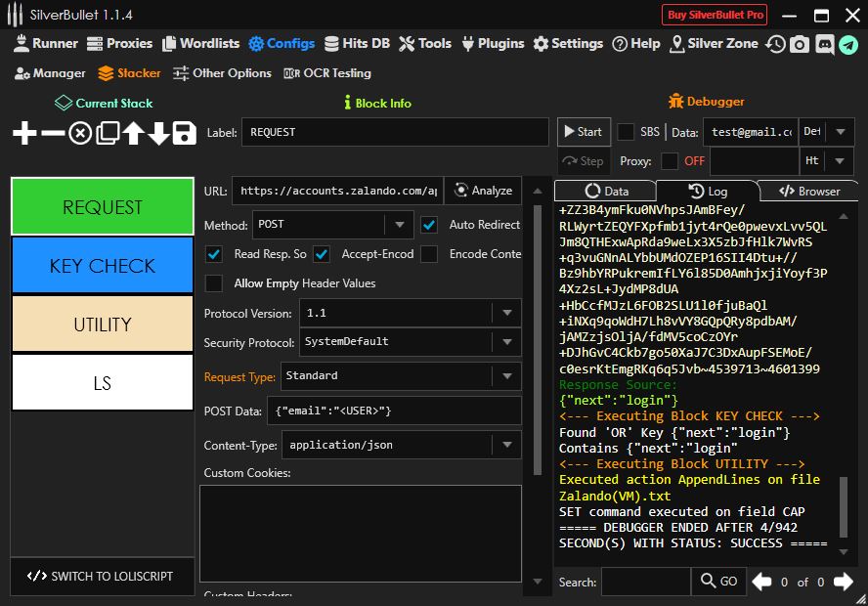Open the Plugins section
Screen dimensions: 868x606
tap(493, 44)
